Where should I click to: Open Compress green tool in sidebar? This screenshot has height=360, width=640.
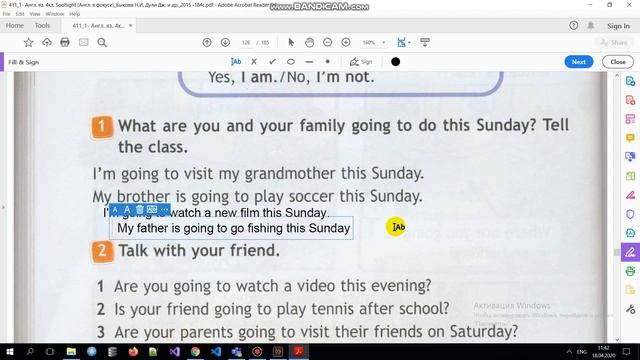[630, 176]
